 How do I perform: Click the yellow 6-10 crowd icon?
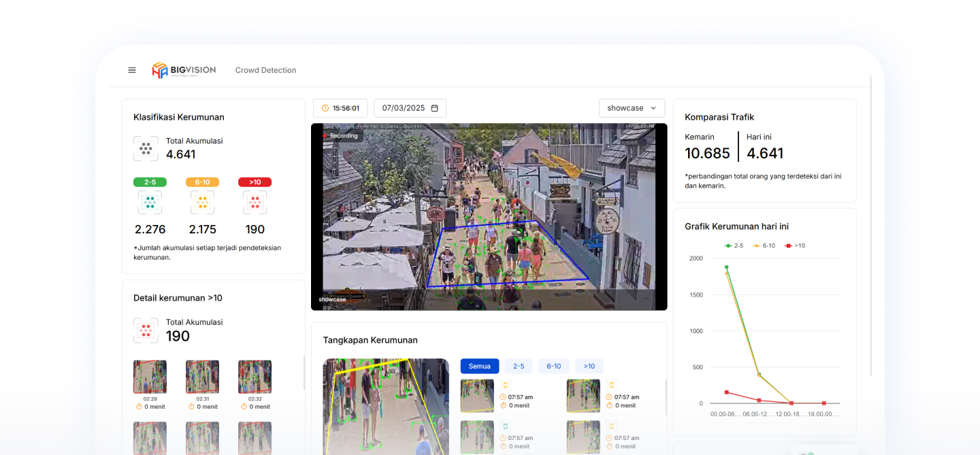(x=202, y=202)
